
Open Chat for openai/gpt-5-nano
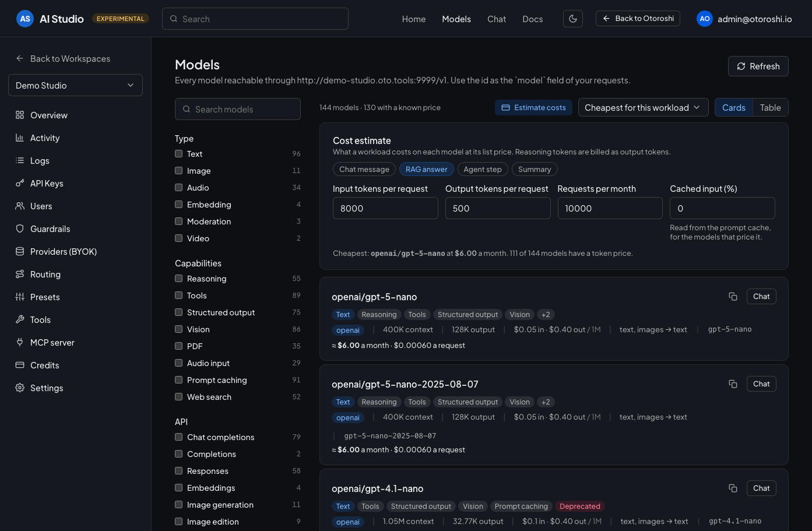tap(761, 297)
